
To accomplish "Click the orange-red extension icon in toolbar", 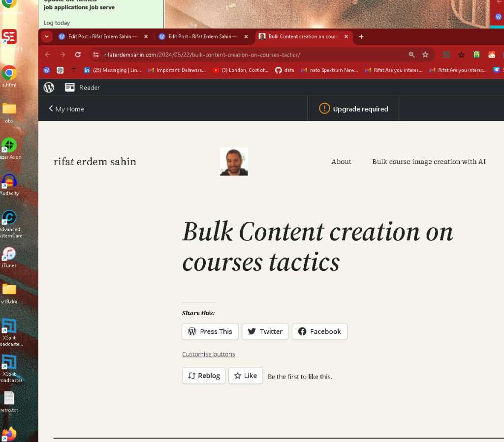I will pyautogui.click(x=492, y=55).
